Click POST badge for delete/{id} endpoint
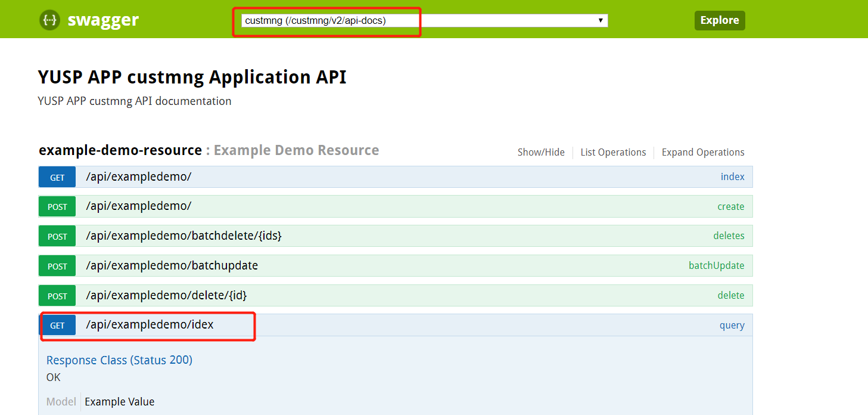The image size is (868, 415). (57, 296)
